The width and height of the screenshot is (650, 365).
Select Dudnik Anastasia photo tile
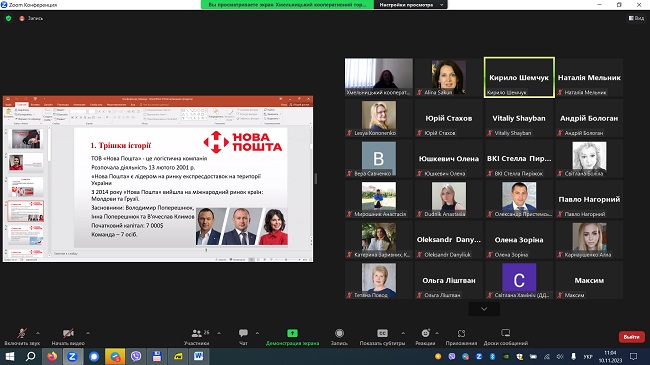point(449,200)
